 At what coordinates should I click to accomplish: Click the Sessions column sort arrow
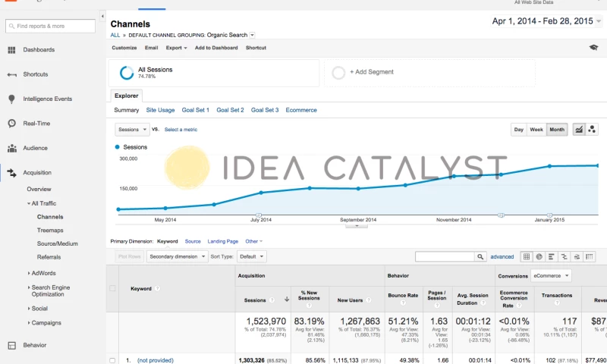pos(287,300)
